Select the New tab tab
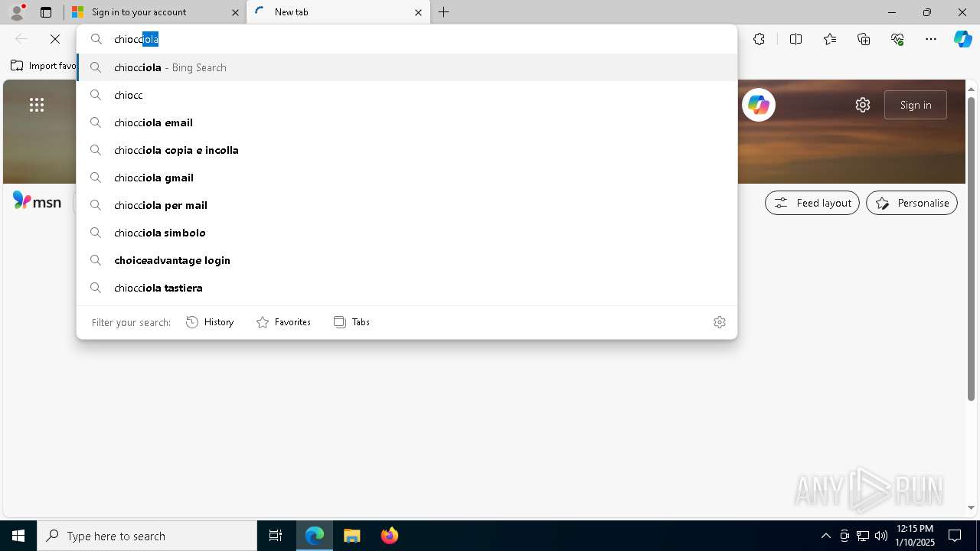 click(x=337, y=12)
